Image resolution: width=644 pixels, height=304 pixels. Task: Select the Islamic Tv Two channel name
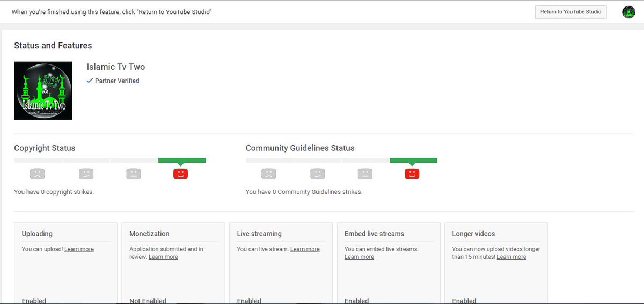pyautogui.click(x=116, y=67)
